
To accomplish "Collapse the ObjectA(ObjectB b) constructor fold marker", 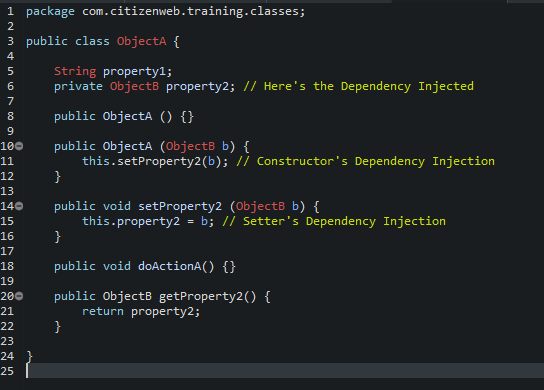I will [19, 146].
